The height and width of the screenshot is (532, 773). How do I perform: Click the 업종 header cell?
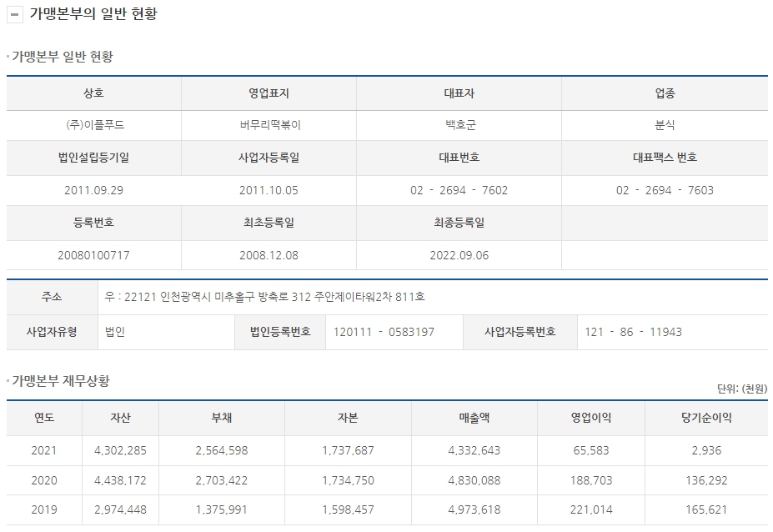point(665,93)
